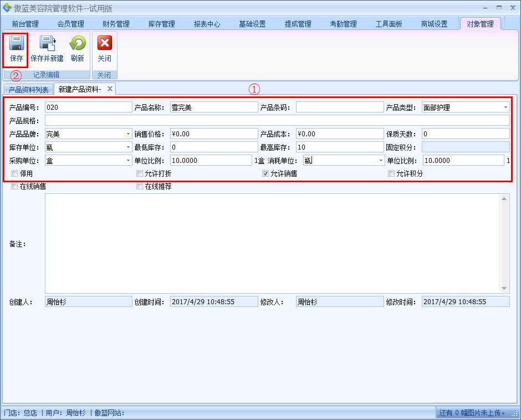
Task: Close the 新建产品资料 tab via its X
Action: tap(109, 88)
